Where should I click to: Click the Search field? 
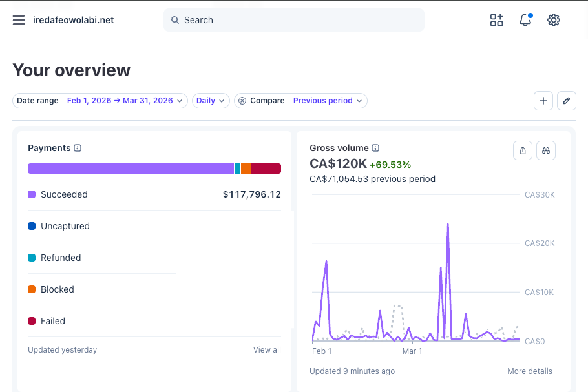[x=293, y=20]
